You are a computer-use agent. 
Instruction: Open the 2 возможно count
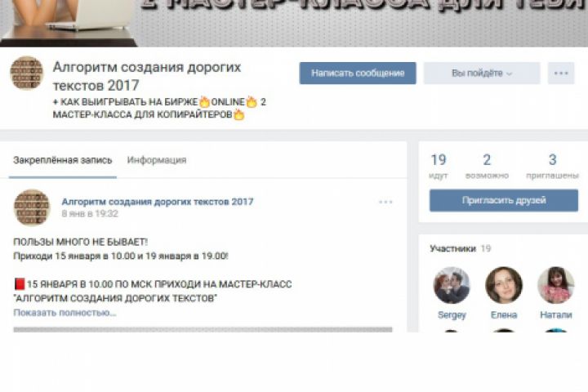click(x=487, y=166)
